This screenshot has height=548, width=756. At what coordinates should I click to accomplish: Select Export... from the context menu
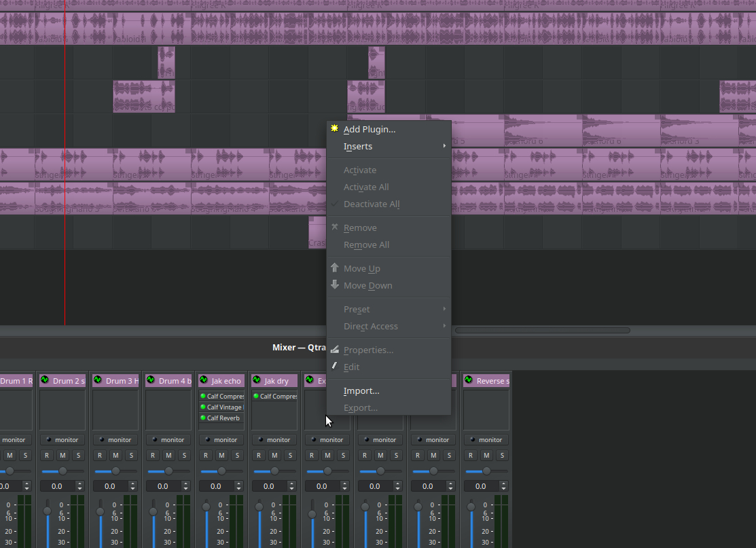[x=389, y=407]
